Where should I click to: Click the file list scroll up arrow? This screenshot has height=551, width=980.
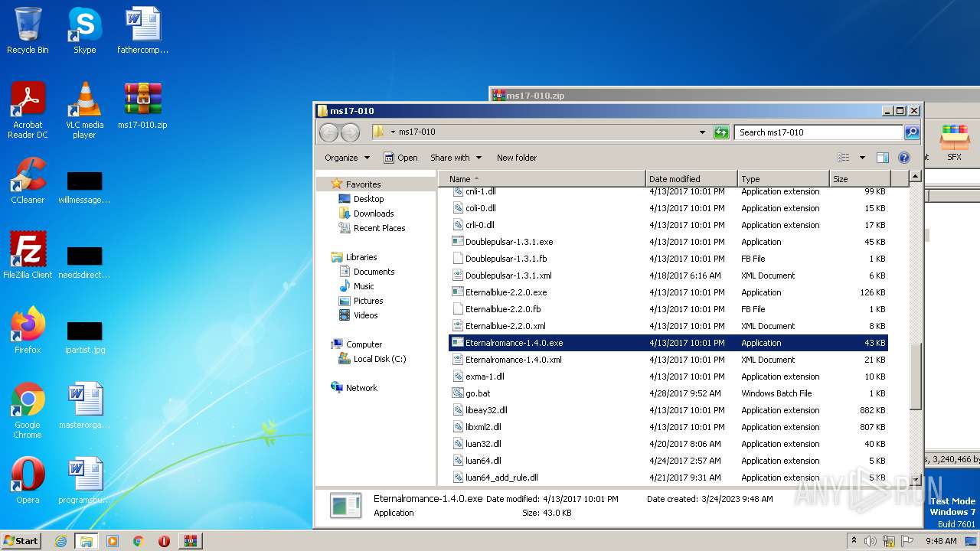point(915,178)
